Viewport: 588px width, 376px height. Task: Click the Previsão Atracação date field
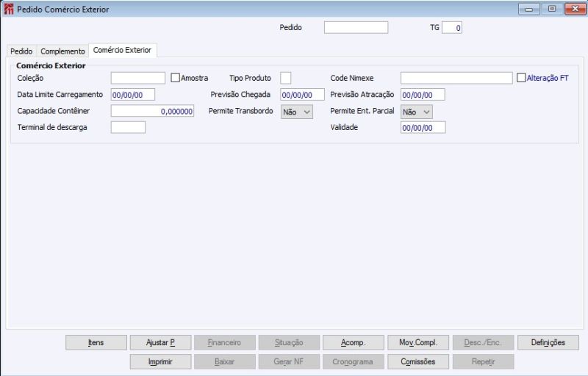point(423,95)
